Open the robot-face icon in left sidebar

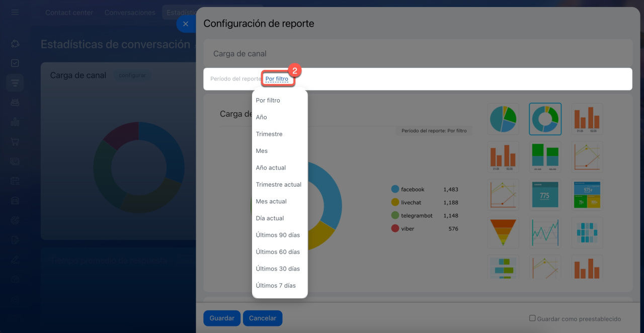click(15, 102)
